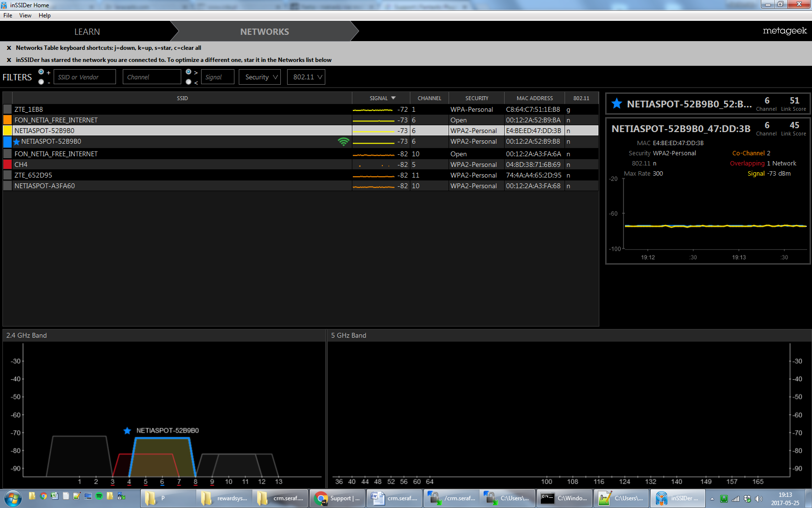Select the exclude (-) filter radio button
This screenshot has height=508, width=812.
coord(41,82)
